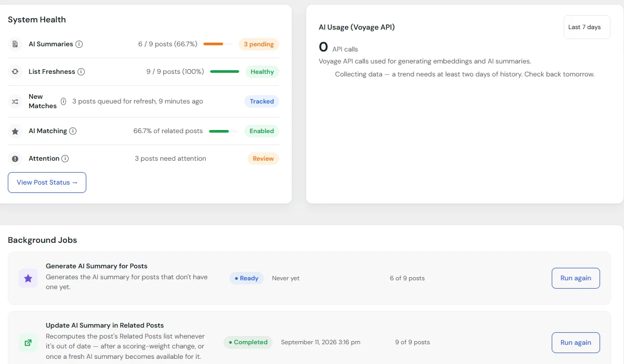Click the Recomputes Related Posts job description
The image size is (624, 364).
click(x=125, y=346)
